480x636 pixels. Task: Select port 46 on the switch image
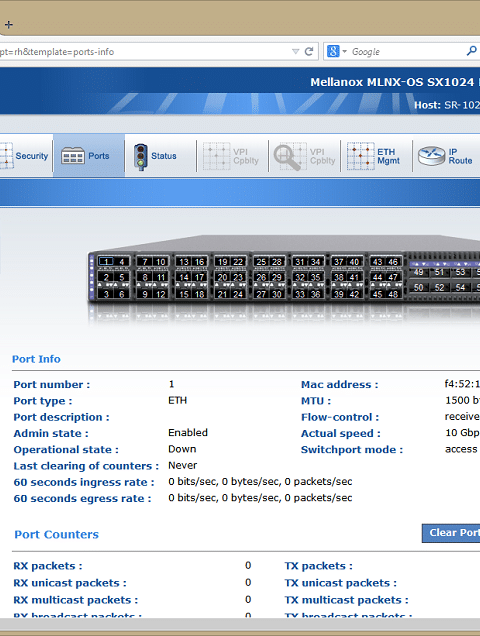pyautogui.click(x=393, y=262)
